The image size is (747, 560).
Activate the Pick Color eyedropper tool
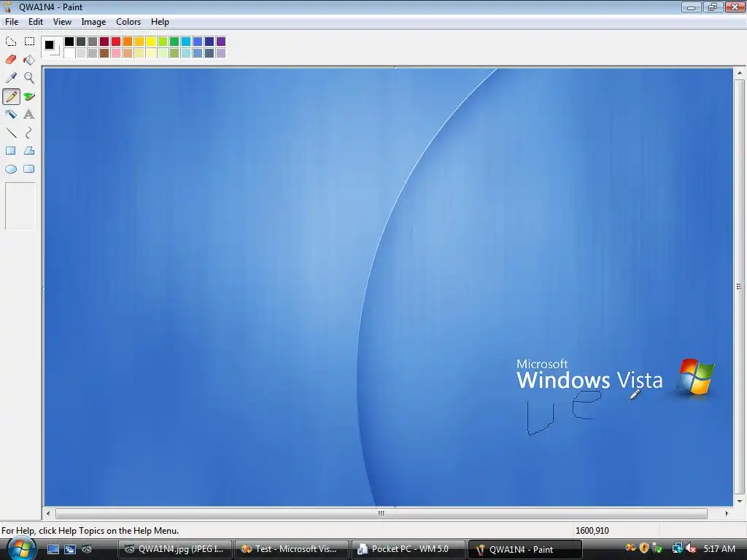pos(11,77)
